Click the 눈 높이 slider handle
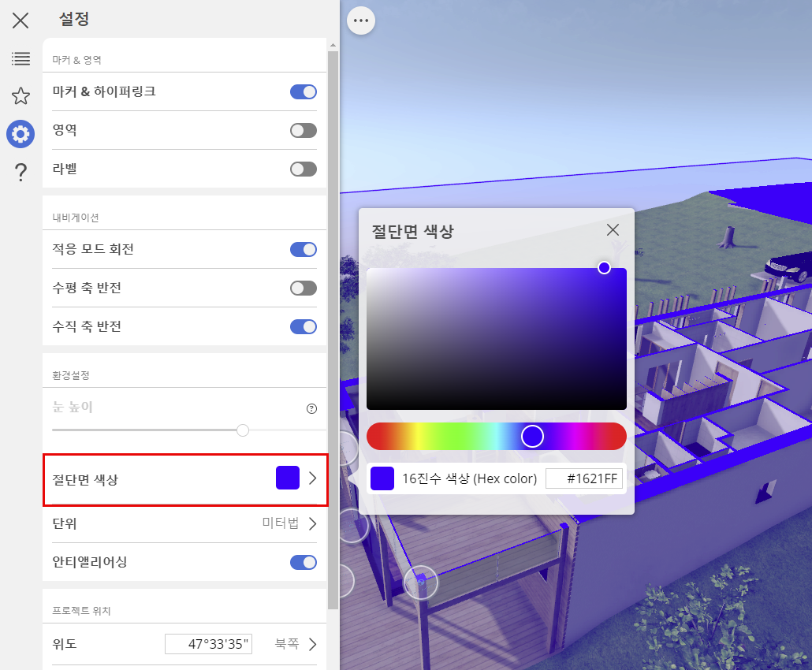This screenshot has width=812, height=670. (242, 430)
